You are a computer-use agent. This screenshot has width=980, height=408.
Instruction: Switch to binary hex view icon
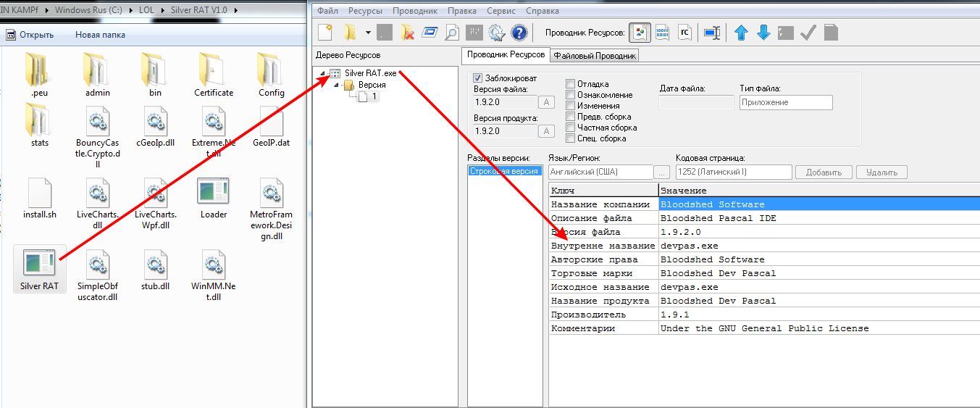pos(662,33)
